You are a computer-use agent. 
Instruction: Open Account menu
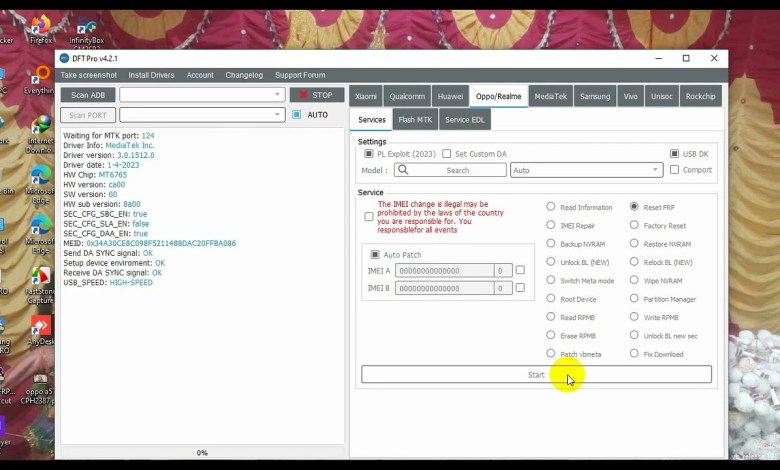200,75
